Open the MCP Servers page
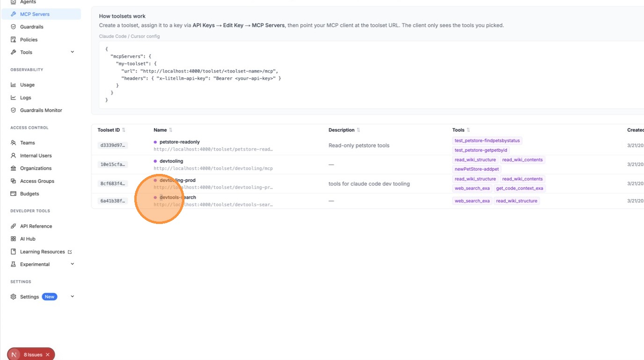This screenshot has height=360, width=644. [35, 14]
